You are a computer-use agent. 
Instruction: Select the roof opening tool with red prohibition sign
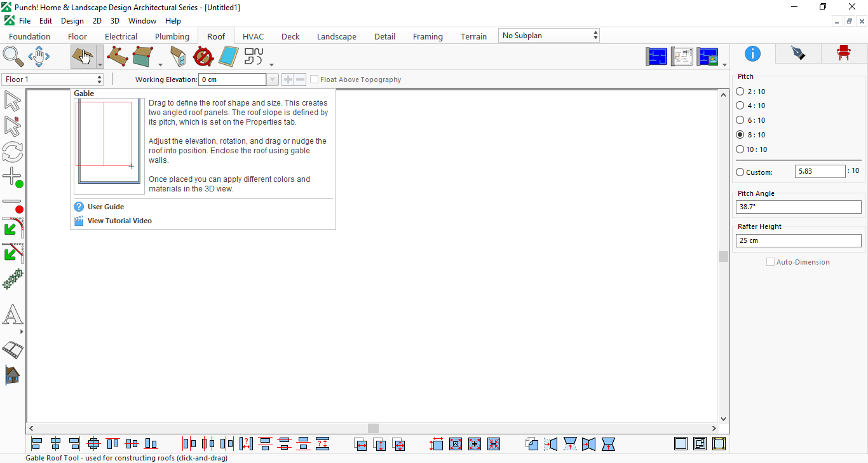[x=203, y=57]
